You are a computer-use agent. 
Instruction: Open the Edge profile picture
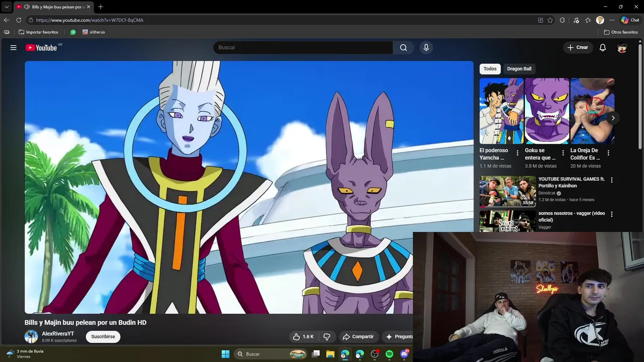pos(600,20)
